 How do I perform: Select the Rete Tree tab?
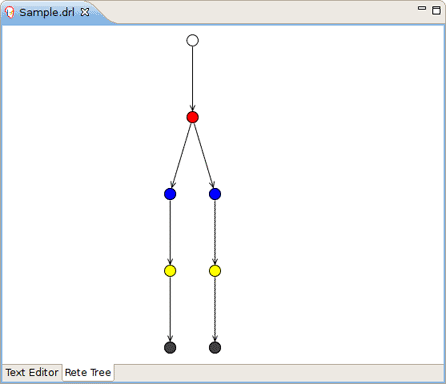(88, 372)
